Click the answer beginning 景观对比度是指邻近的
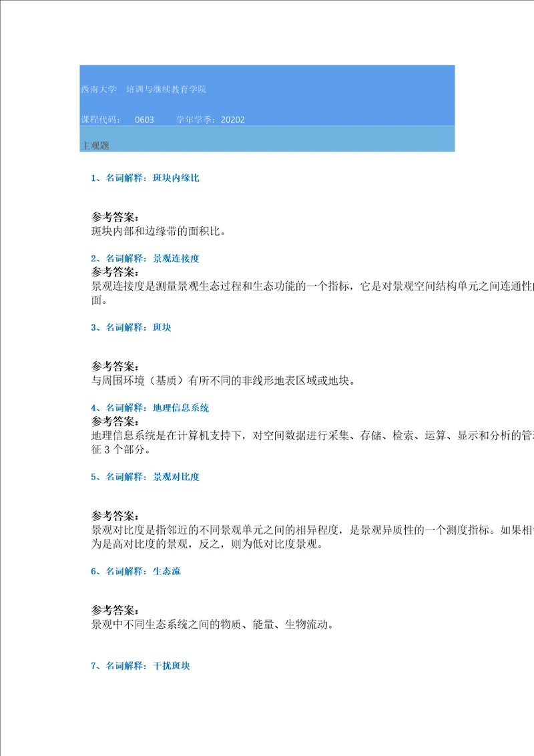This screenshot has width=534, height=756. coord(312,530)
